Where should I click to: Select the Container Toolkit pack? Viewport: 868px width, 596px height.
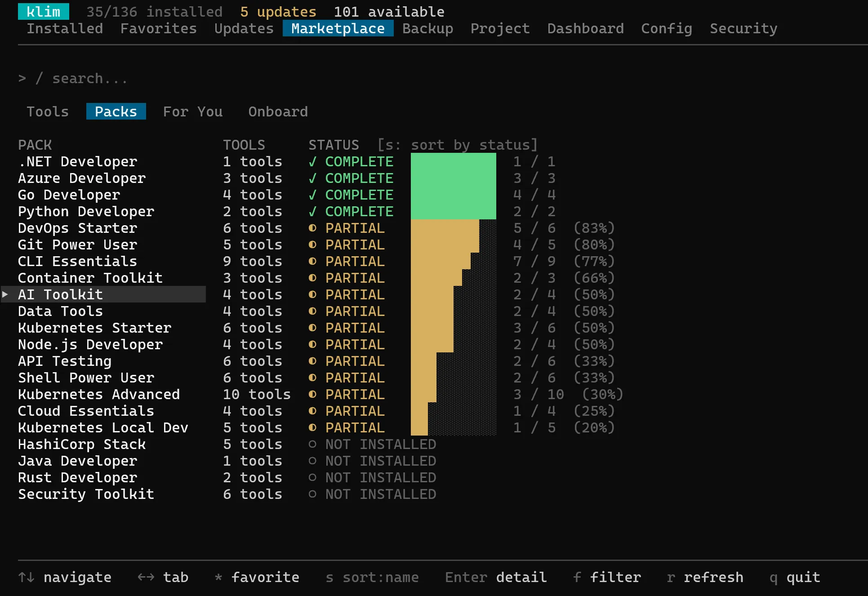tap(90, 278)
